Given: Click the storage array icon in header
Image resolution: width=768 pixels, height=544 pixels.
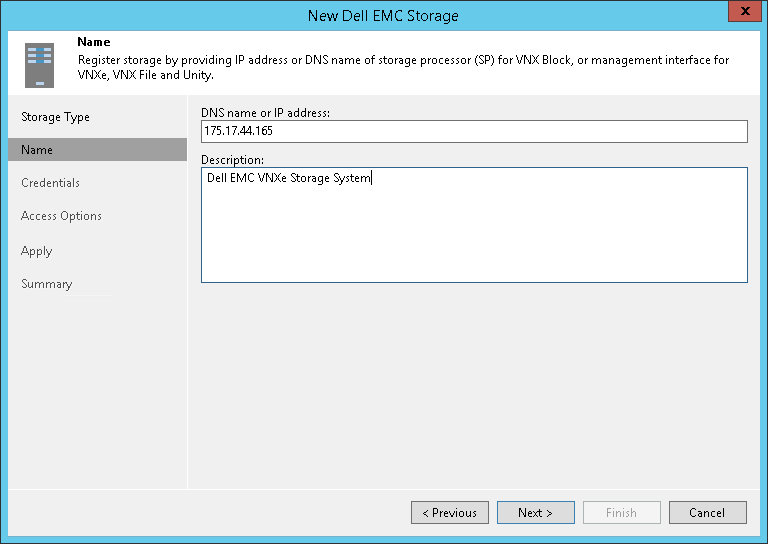Looking at the screenshot, I should click(40, 65).
